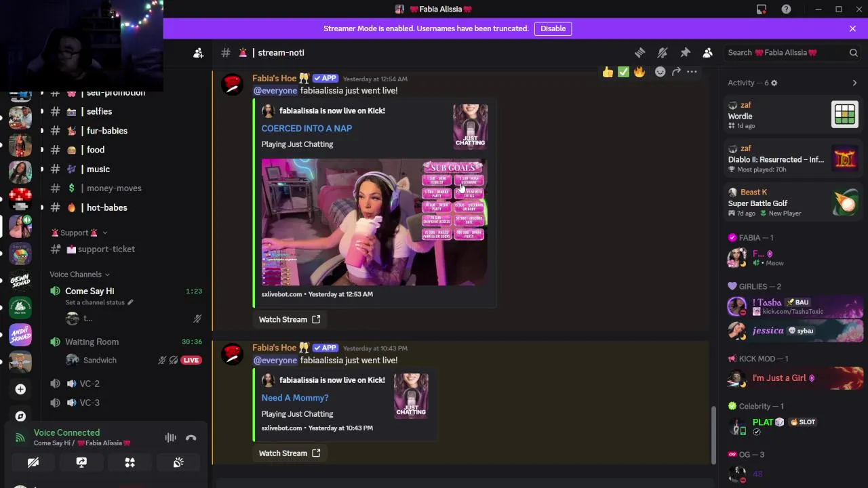Toggle noise suppression waveform icon
The image size is (868, 488).
(x=170, y=438)
